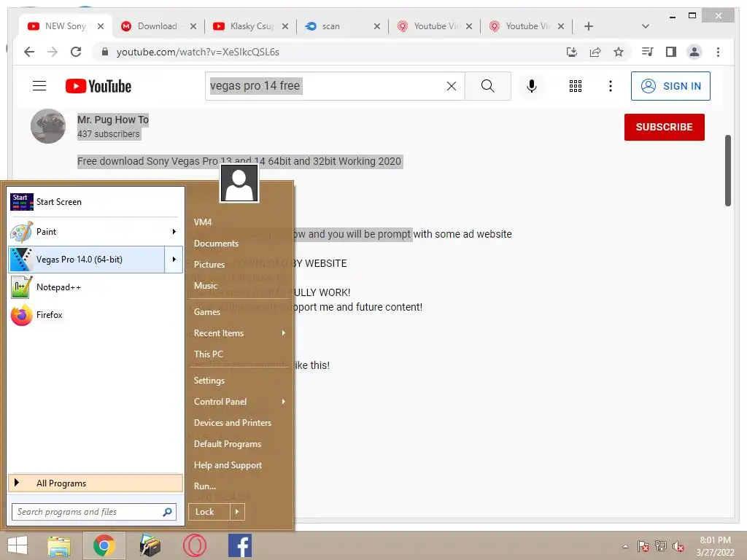Open a new Chrome tab
This screenshot has height=560, width=747.
point(589,26)
